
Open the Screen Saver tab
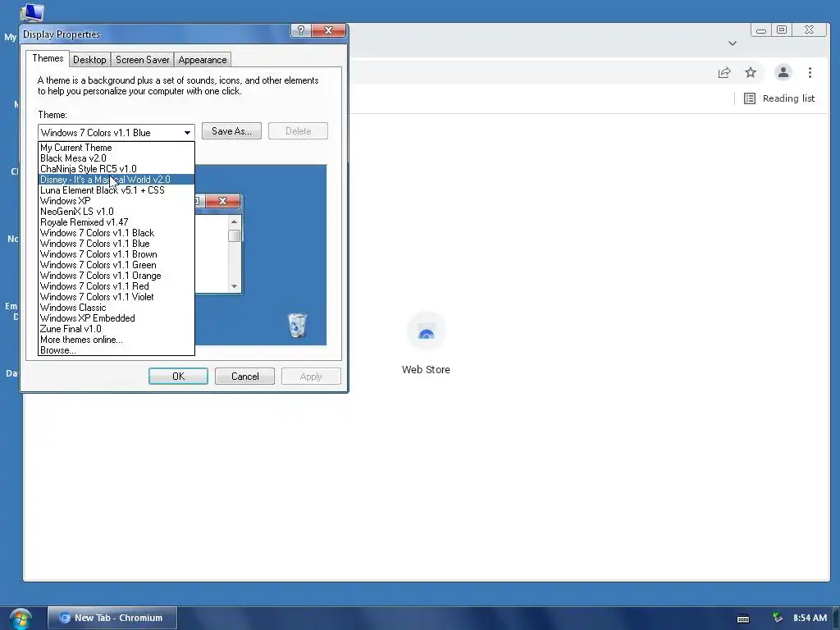point(142,59)
